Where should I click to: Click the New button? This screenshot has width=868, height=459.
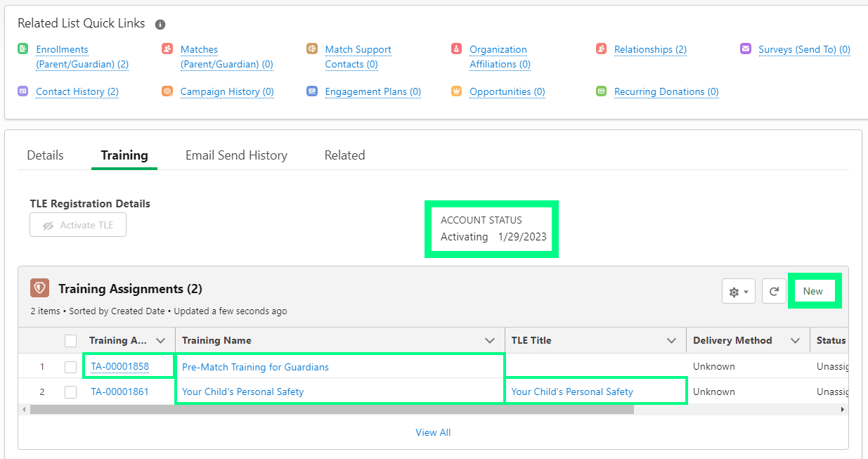814,290
